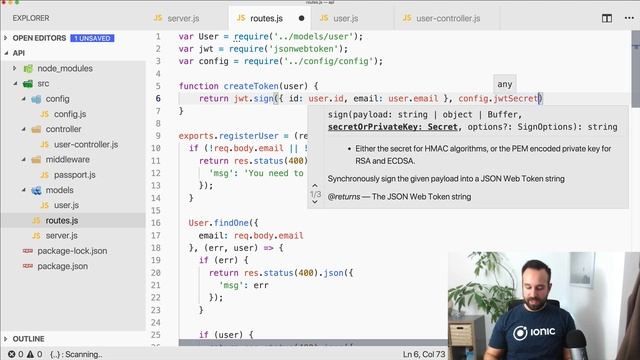Click the package-lock.json npm file icon
This screenshot has width=640, height=360.
28,251
